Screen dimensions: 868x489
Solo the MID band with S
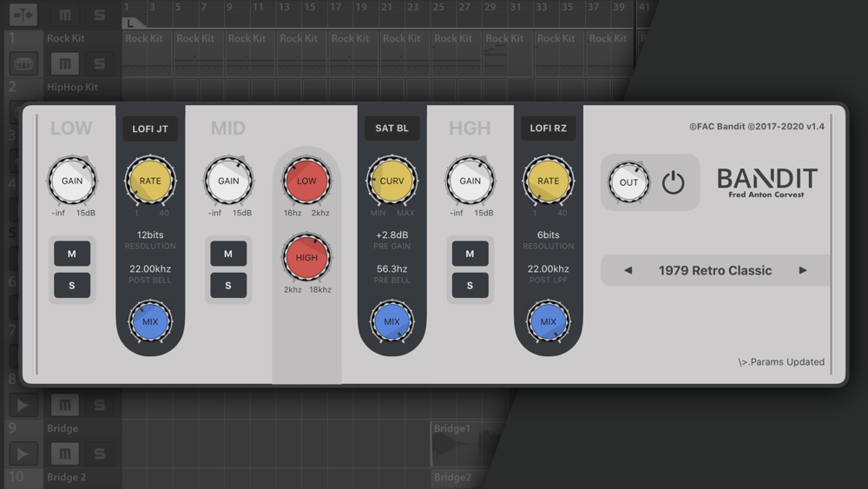[x=228, y=285]
